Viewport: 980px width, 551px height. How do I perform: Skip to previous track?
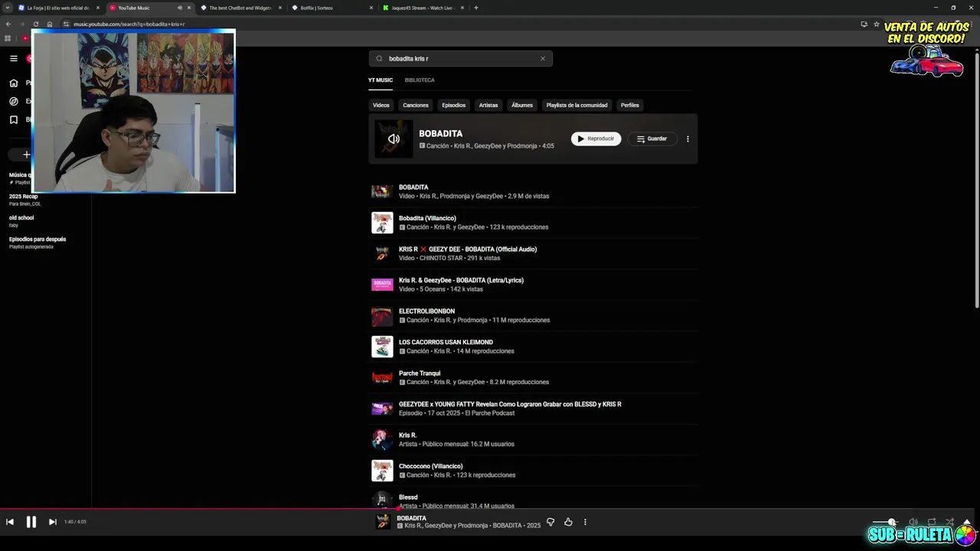click(10, 522)
